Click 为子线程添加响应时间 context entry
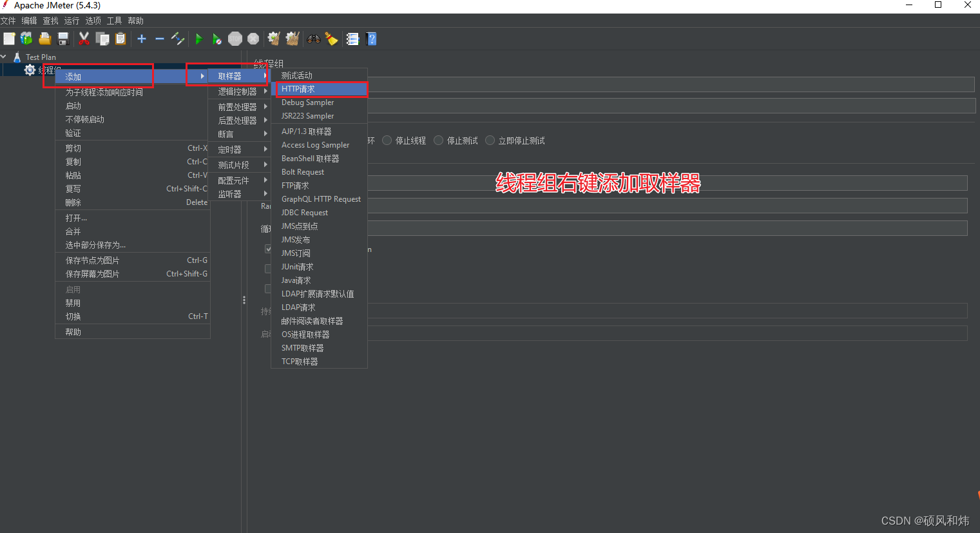Screen dimensions: 980x533 pos(132,92)
